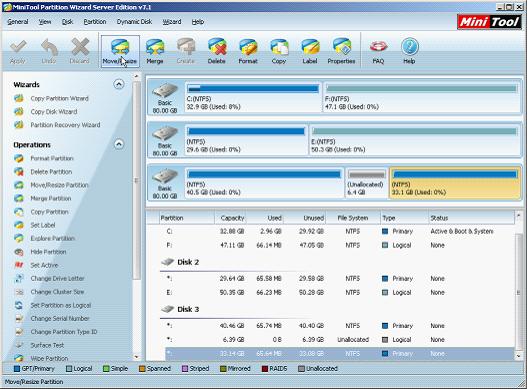Choose Hide Partition in the Operations panel

48,252
